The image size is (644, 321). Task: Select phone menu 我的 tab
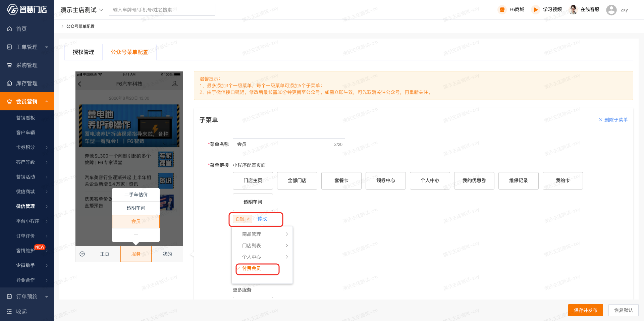(x=167, y=254)
